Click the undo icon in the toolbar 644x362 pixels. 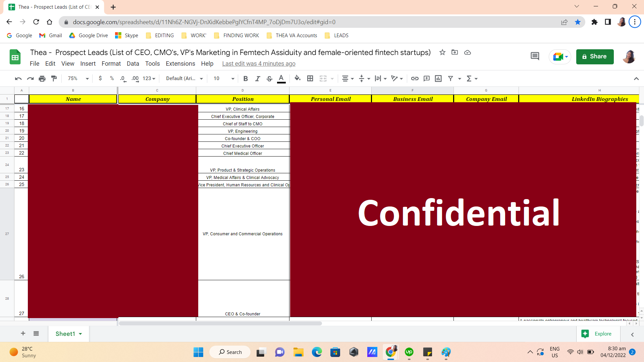(x=18, y=78)
